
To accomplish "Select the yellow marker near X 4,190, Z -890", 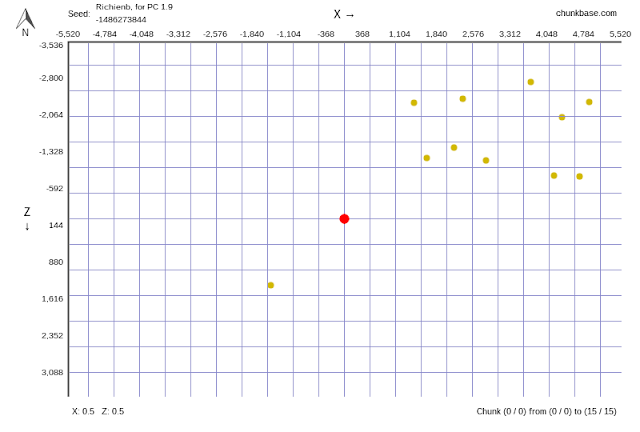I will click(x=554, y=176).
